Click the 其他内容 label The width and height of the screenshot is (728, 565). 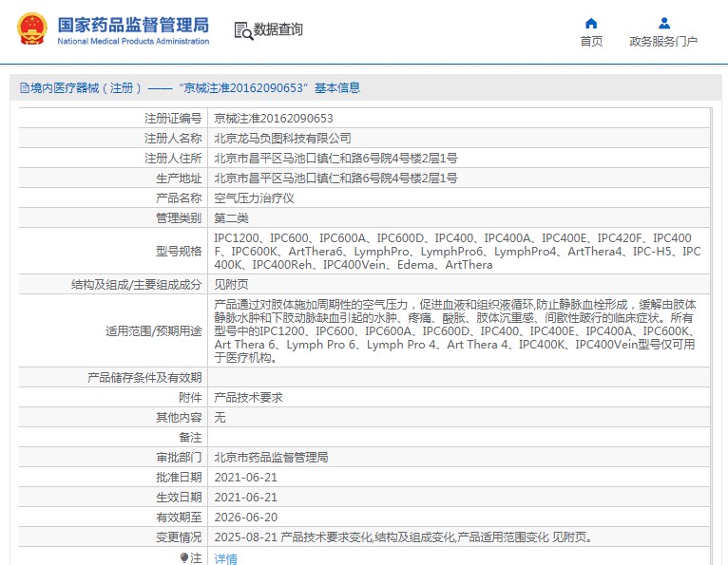179,418
